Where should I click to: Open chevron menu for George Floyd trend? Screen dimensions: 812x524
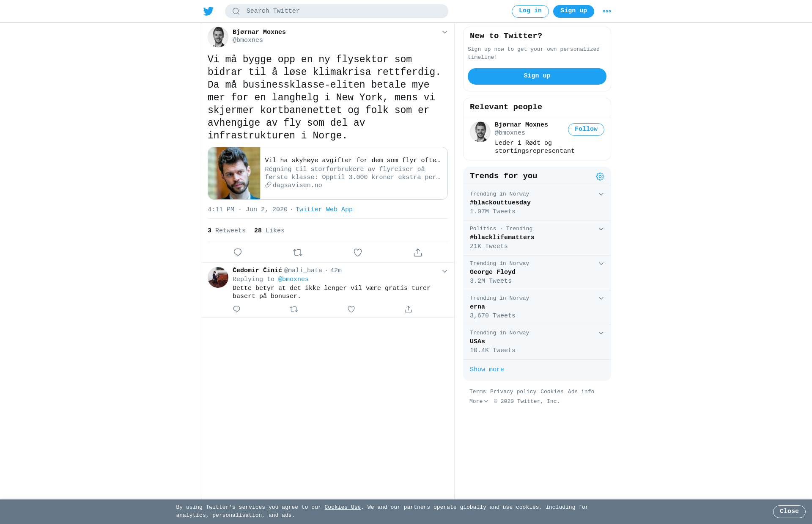(601, 264)
